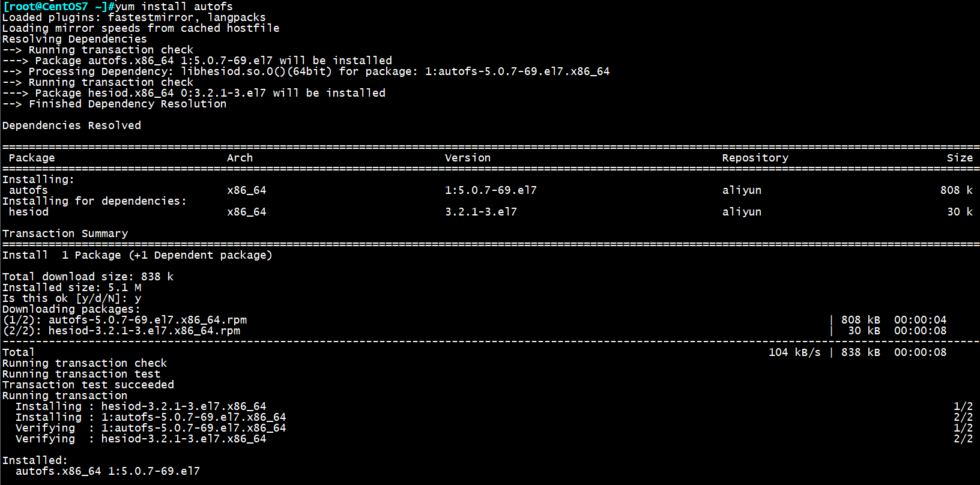The image size is (980, 485).
Task: Select the 'Dependencies Resolved' line
Action: click(x=71, y=125)
